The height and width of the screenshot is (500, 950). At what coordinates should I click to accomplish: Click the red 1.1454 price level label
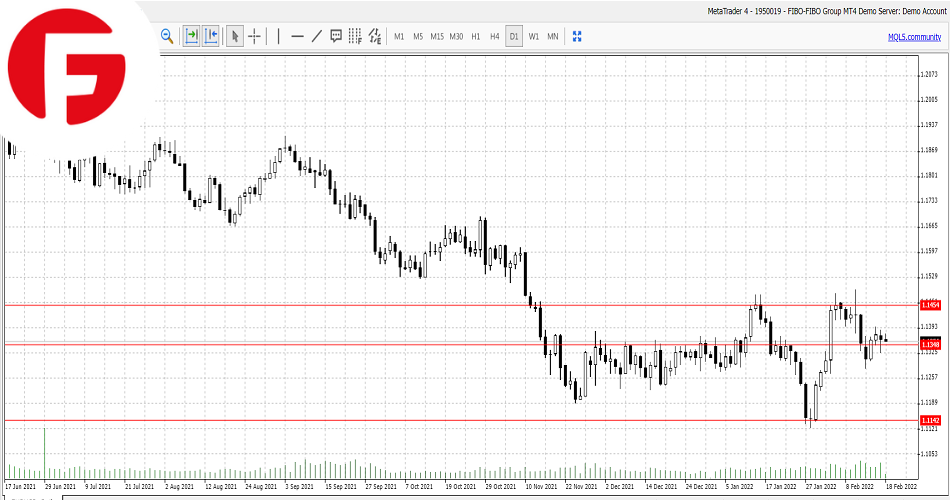(x=931, y=304)
